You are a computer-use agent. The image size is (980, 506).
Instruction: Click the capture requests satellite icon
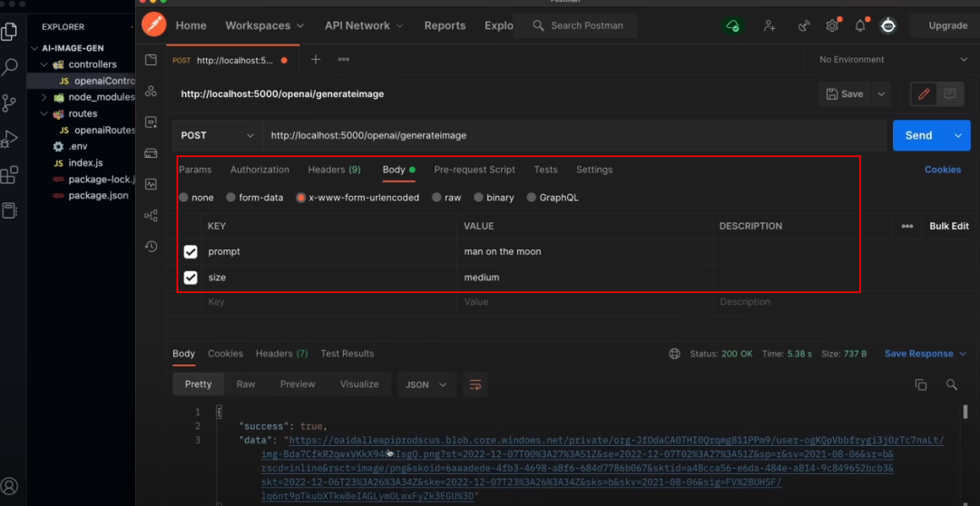[804, 25]
